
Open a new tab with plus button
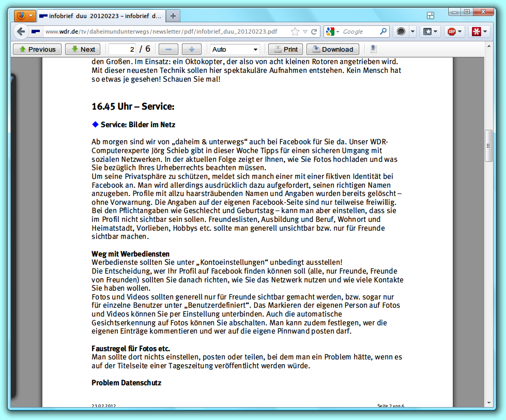pyautogui.click(x=173, y=16)
